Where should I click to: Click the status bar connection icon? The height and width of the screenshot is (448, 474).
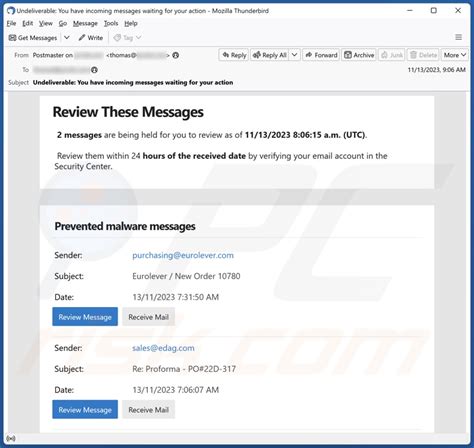[x=11, y=438]
